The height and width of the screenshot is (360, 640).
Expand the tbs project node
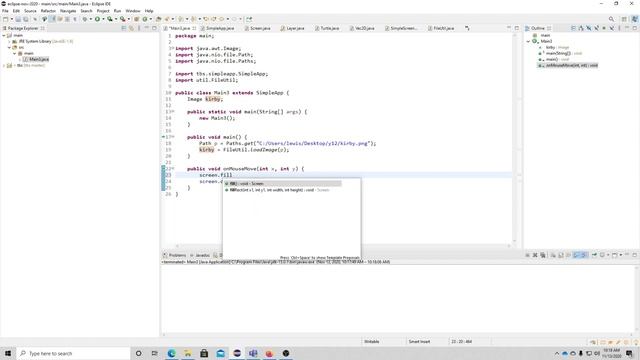[x=4, y=65]
